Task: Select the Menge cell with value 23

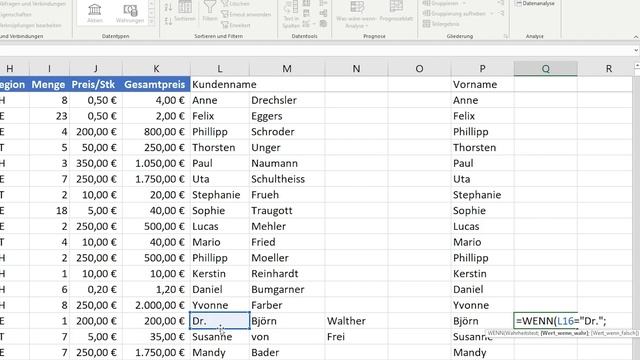Action: [x=49, y=116]
